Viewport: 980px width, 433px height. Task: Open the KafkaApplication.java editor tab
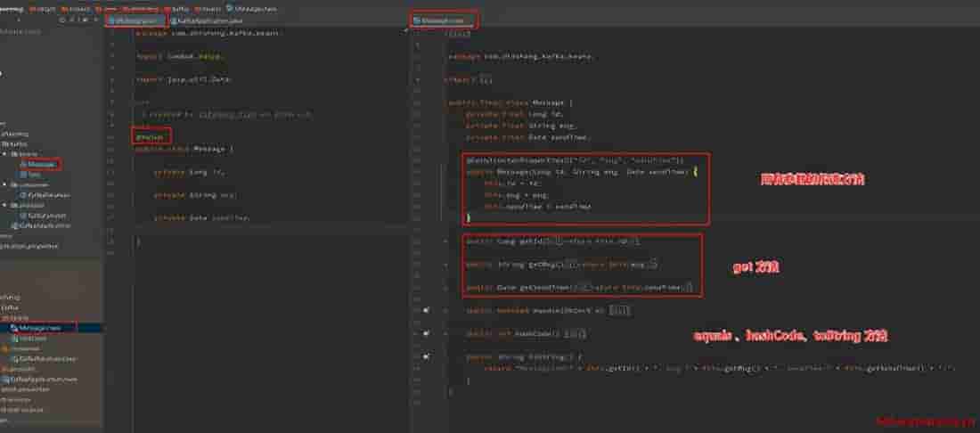[x=210, y=20]
